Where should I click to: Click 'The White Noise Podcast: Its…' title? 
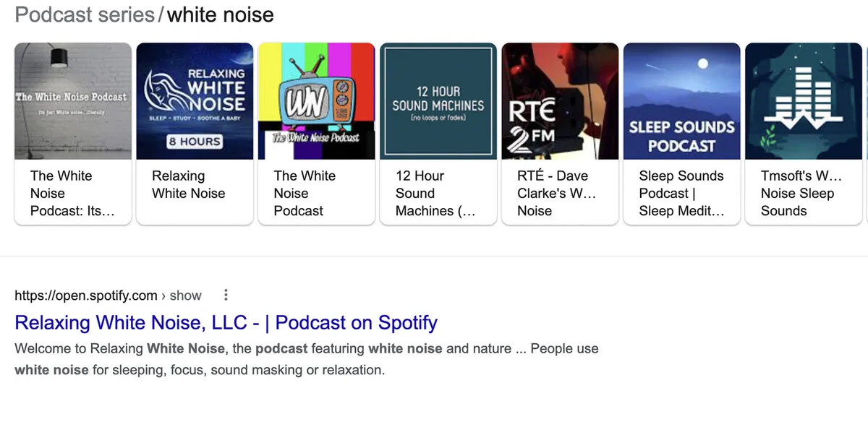click(72, 193)
